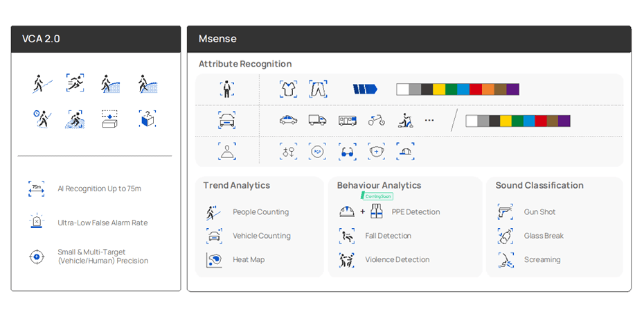Expand more vehicle types ellipsis

(x=429, y=120)
